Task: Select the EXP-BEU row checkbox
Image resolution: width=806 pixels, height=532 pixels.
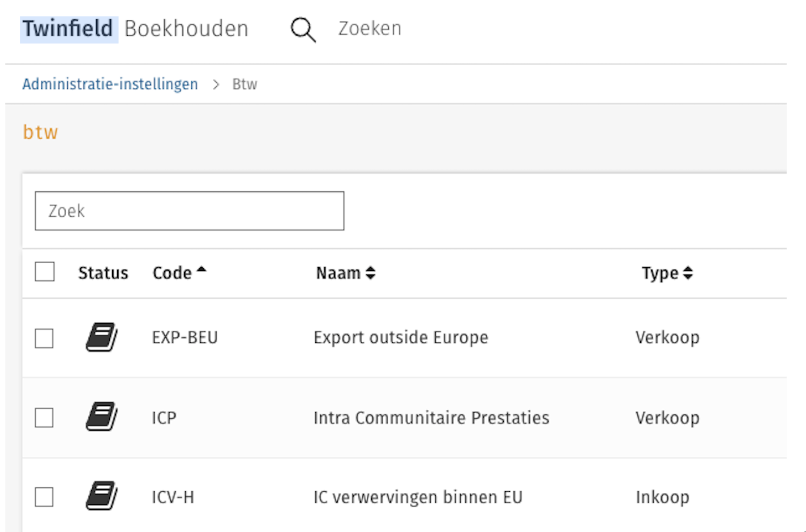Action: tap(44, 338)
